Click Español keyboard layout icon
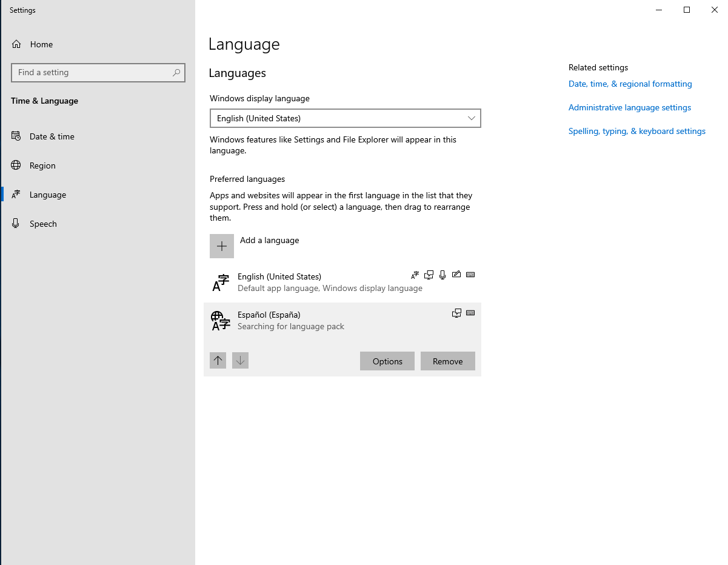728x565 pixels. pyautogui.click(x=470, y=313)
